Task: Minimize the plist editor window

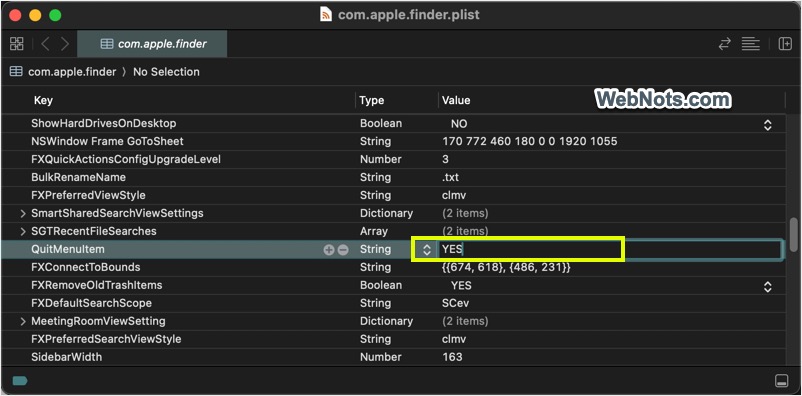Action: tap(35, 15)
